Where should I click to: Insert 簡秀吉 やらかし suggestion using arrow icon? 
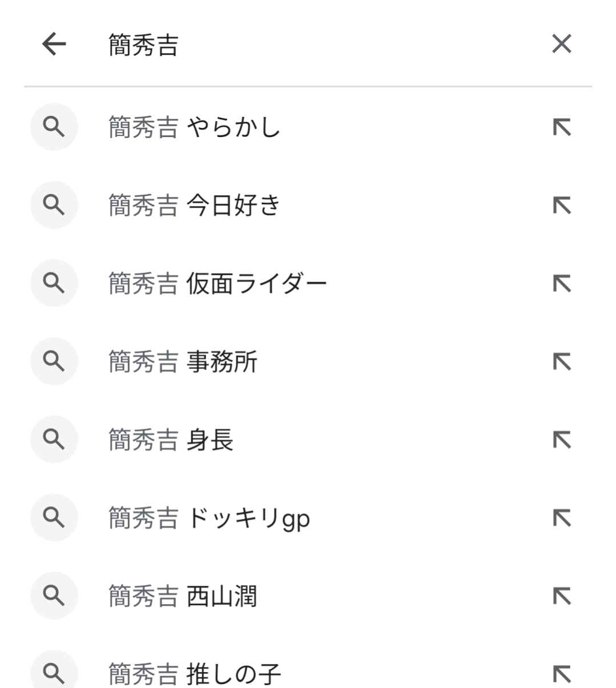562,127
